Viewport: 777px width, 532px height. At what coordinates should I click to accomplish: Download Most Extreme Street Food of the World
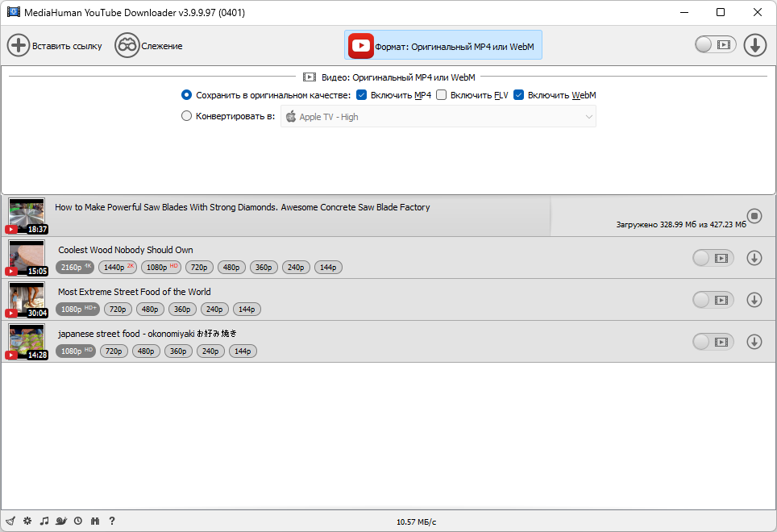coord(754,300)
